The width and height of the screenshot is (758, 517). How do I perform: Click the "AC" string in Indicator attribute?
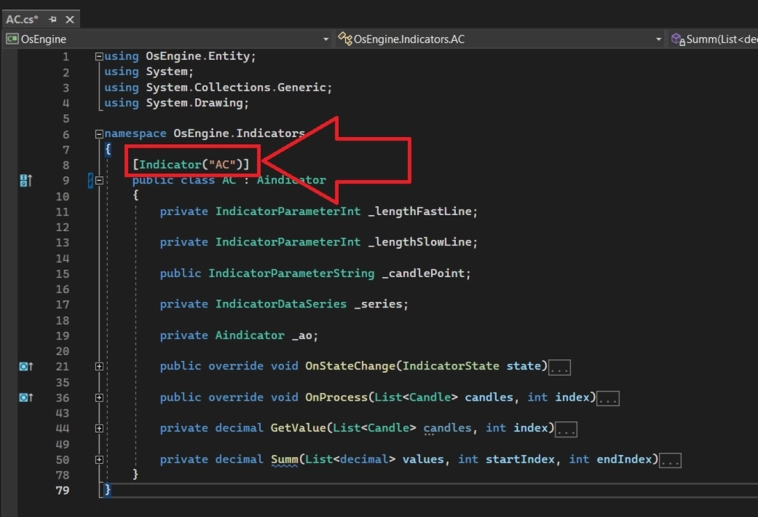click(x=222, y=164)
